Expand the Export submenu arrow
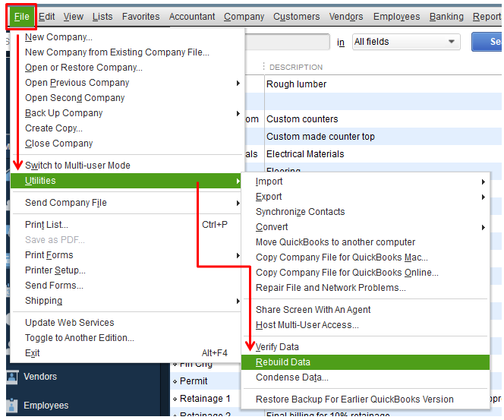The width and height of the screenshot is (504, 420). click(x=483, y=197)
